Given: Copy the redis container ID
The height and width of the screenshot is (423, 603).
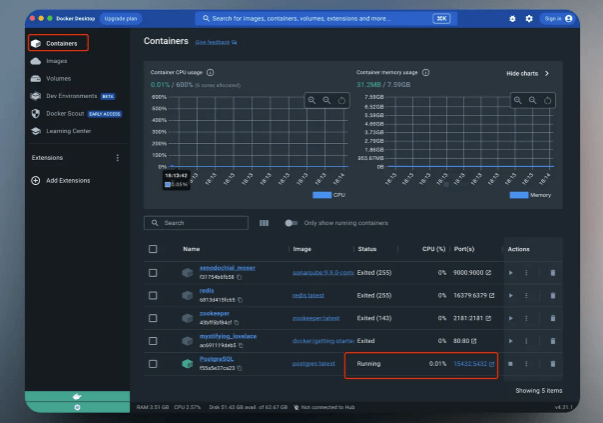Looking at the screenshot, I should pos(240,300).
